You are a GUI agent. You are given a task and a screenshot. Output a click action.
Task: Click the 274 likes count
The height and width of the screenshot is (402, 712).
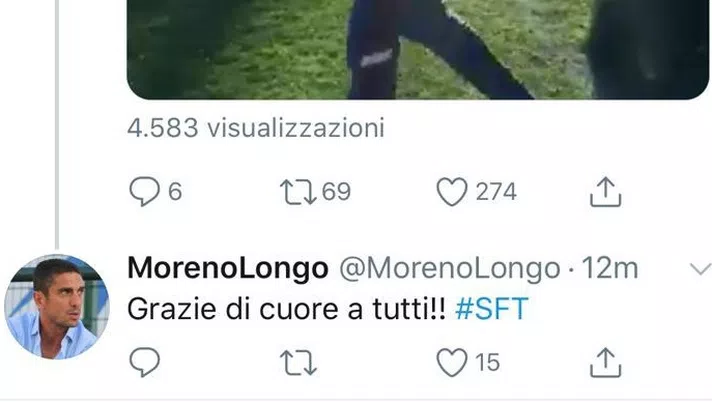(x=496, y=192)
